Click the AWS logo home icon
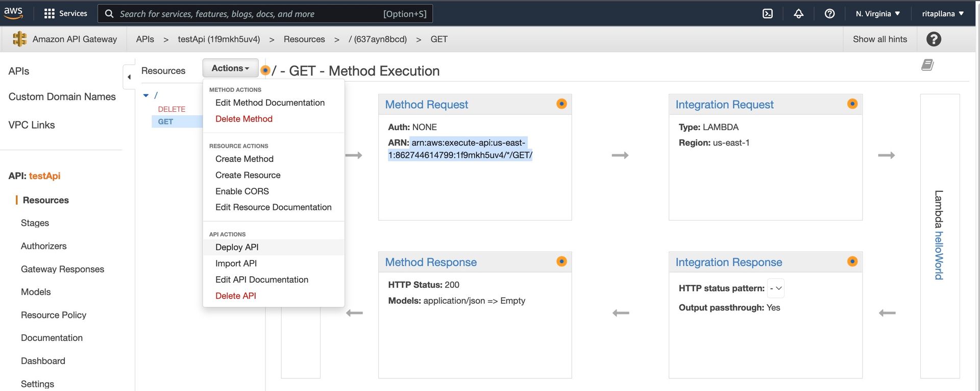 13,13
